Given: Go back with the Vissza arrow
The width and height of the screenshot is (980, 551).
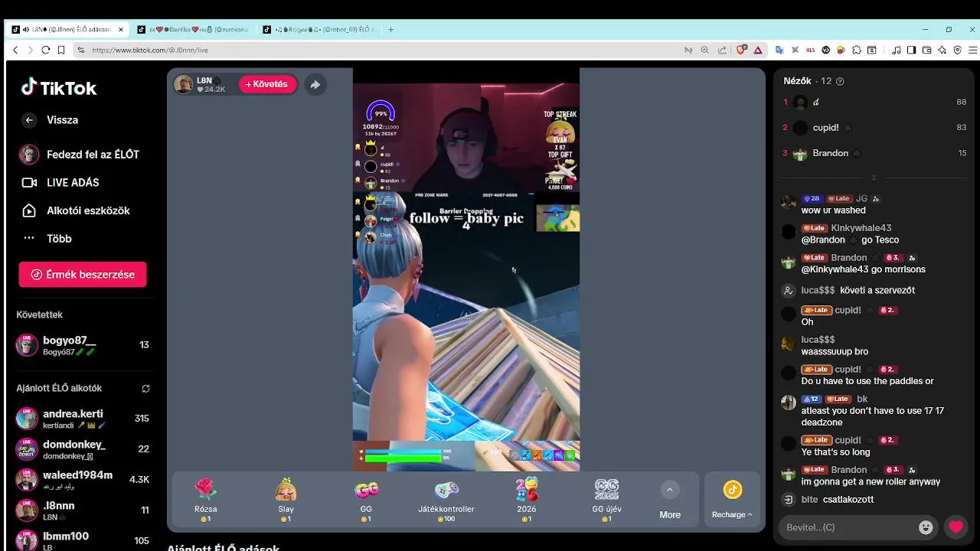Looking at the screenshot, I should tap(29, 120).
